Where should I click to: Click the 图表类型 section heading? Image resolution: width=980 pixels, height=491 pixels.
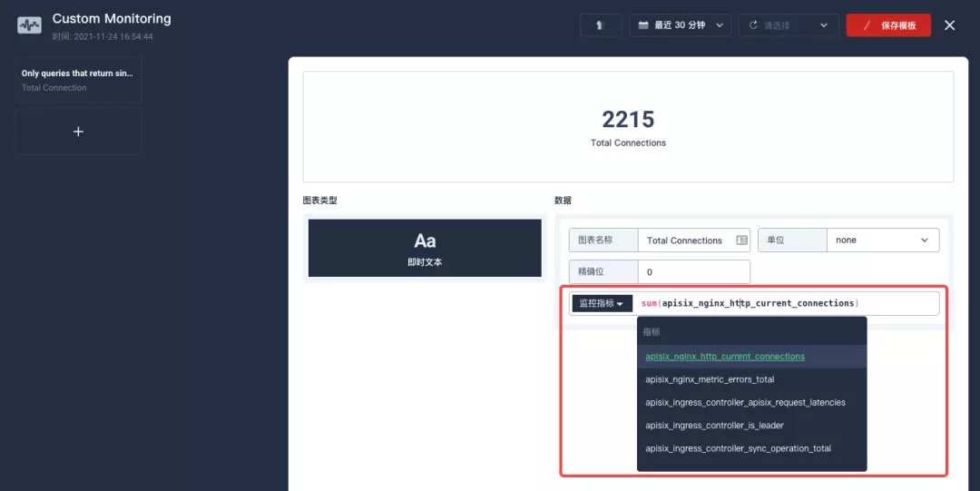[320, 201]
